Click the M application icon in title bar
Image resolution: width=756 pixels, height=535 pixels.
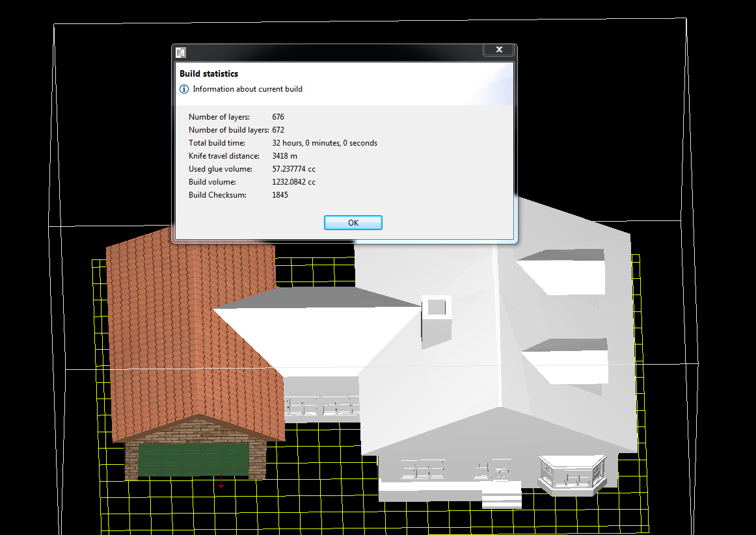(182, 52)
